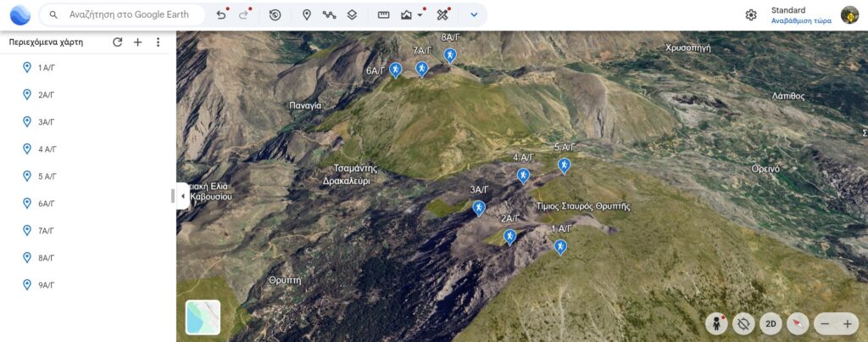
Task: Open the map layers panel
Action: coord(352,15)
